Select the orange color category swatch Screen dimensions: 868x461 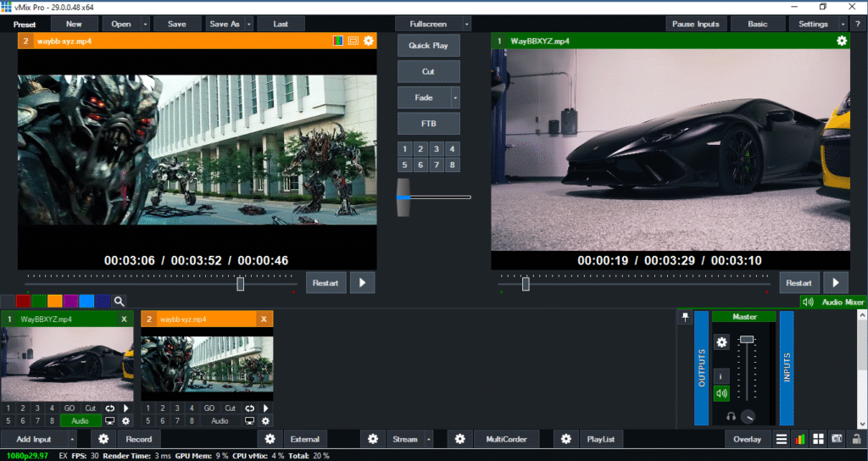[55, 301]
